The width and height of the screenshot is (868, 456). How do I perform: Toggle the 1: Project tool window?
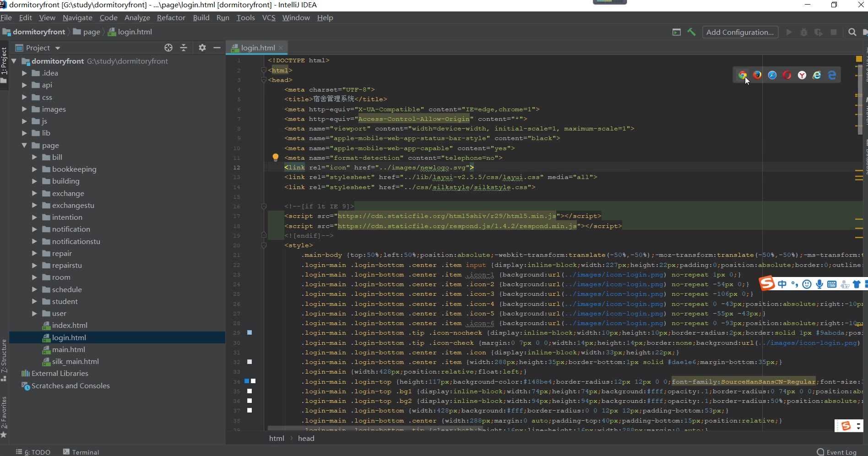click(x=4, y=65)
